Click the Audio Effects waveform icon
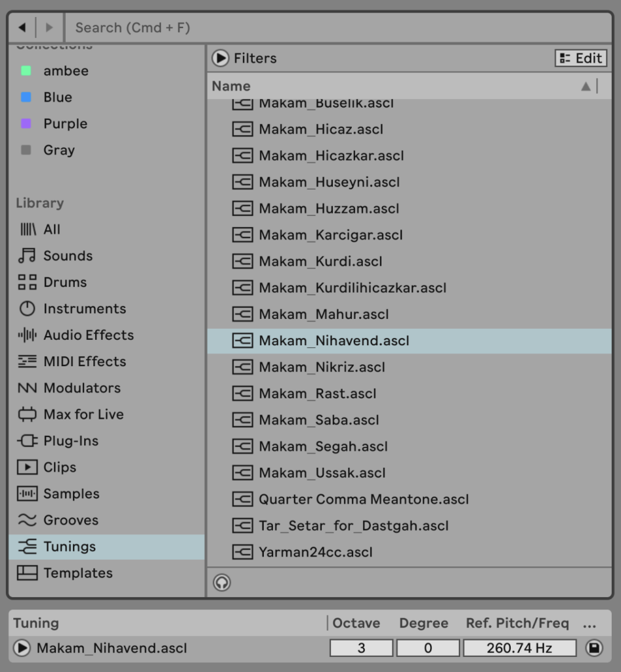 27,335
